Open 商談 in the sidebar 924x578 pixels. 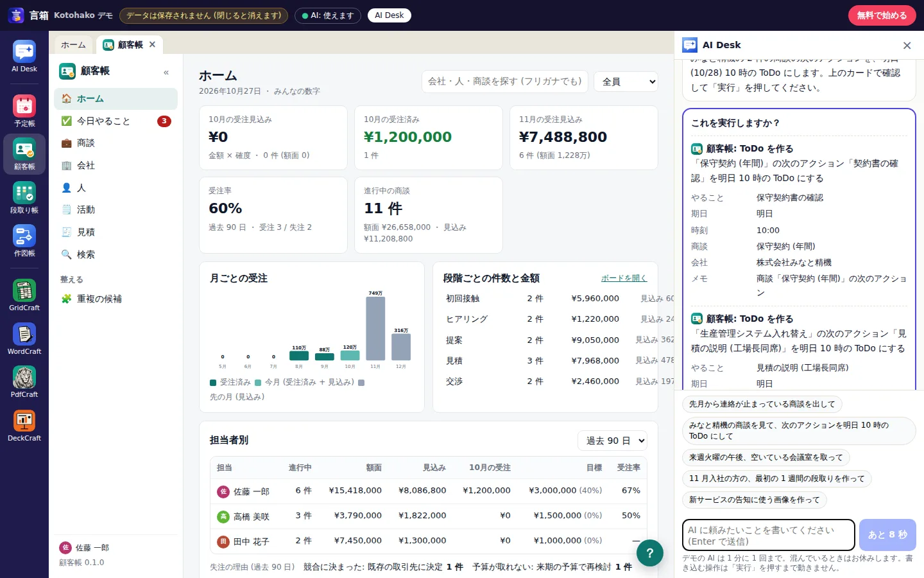[x=116, y=143]
